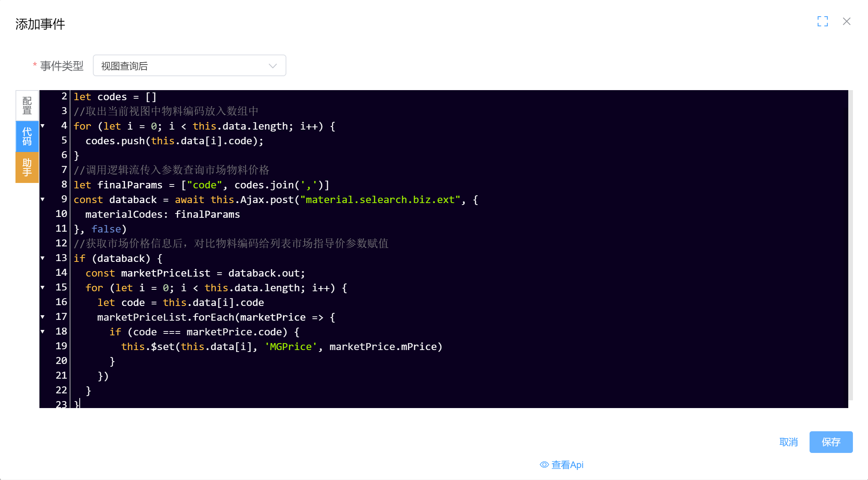868x480 pixels.
Task: Collapse the if databack block line 13
Action: click(x=43, y=258)
